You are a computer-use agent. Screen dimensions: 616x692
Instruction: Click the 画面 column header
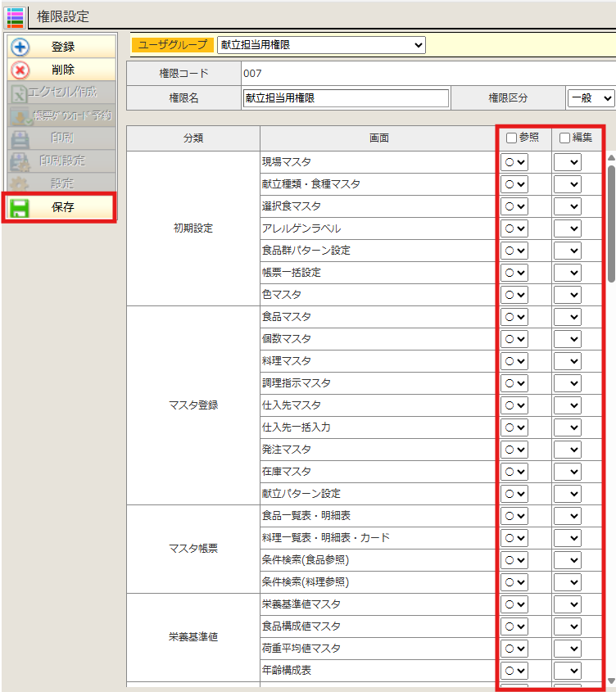pos(378,138)
